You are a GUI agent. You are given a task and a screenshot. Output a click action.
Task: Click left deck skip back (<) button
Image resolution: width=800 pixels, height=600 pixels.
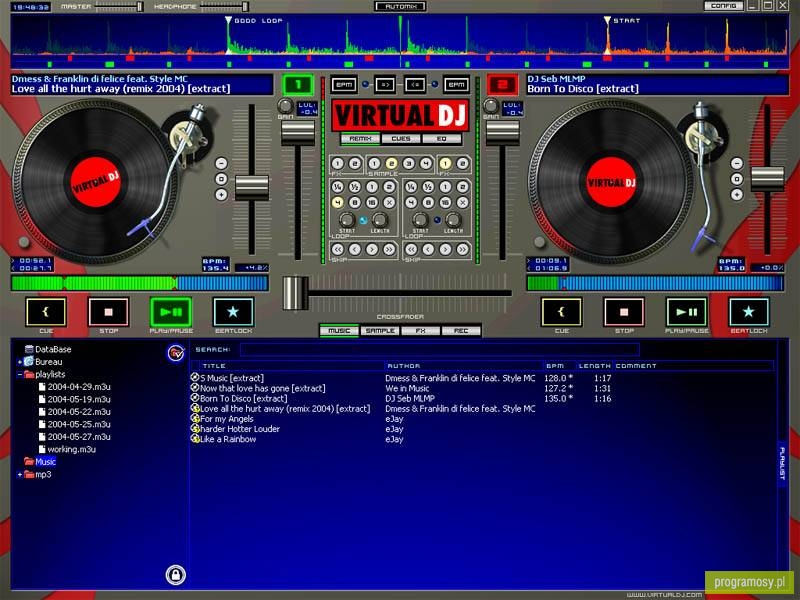(355, 249)
